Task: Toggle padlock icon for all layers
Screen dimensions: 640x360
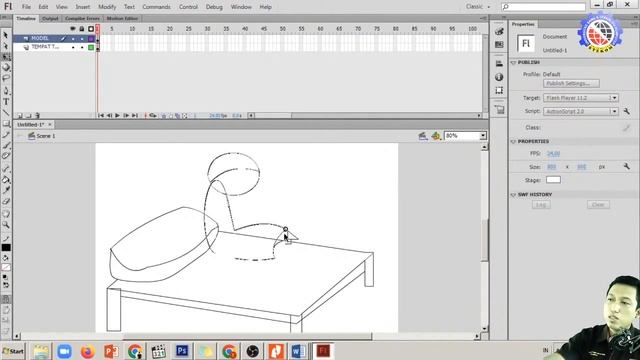Action: pyautogui.click(x=82, y=29)
